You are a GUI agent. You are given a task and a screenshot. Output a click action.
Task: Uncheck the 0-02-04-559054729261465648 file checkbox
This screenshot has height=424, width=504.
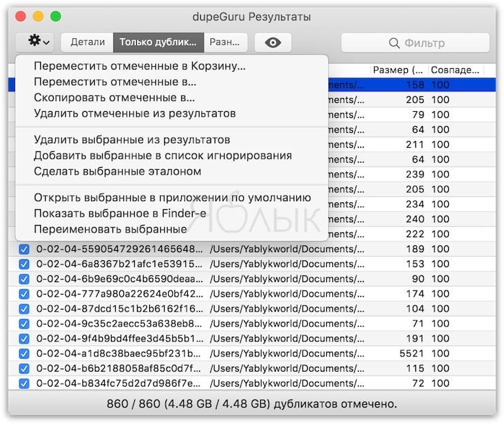[x=24, y=249]
